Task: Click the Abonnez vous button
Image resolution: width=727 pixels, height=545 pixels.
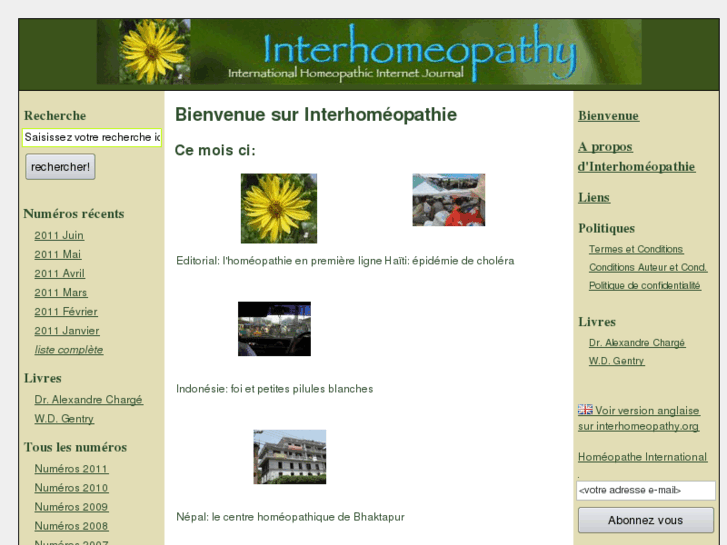Action: [x=646, y=520]
